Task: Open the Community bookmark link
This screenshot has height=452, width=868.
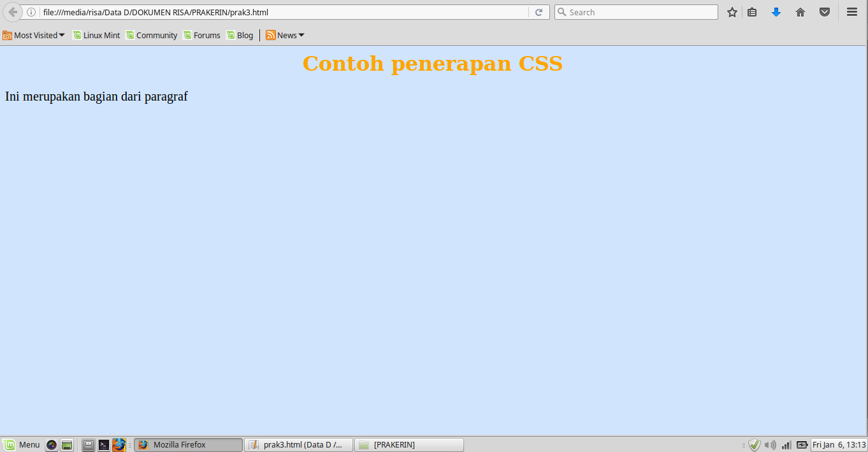Action: pyautogui.click(x=152, y=35)
